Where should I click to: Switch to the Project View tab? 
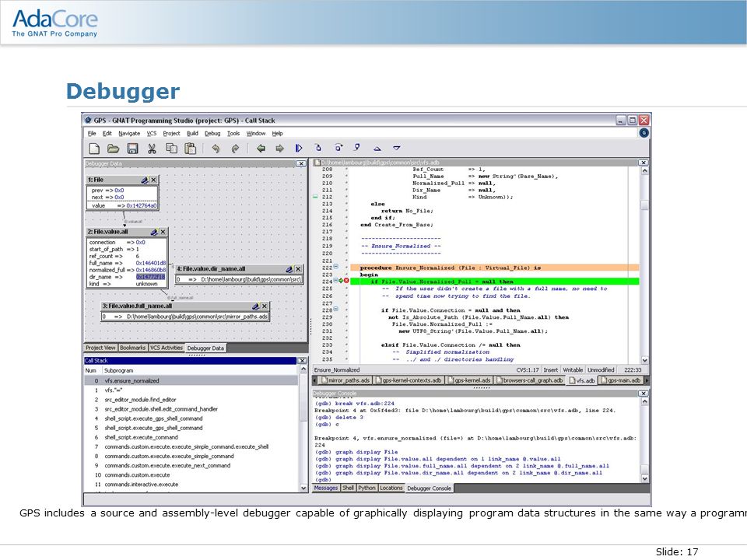tap(100, 348)
